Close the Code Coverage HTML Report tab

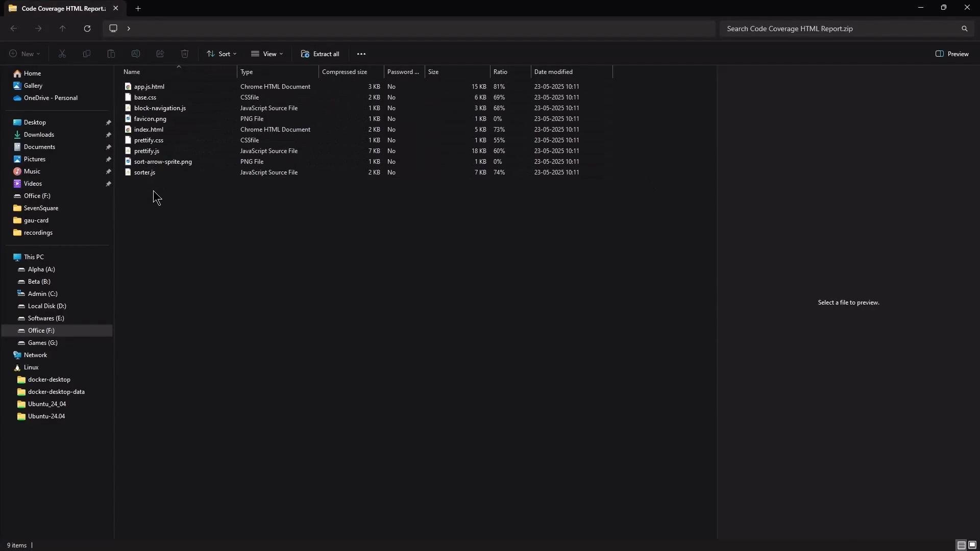pyautogui.click(x=115, y=8)
